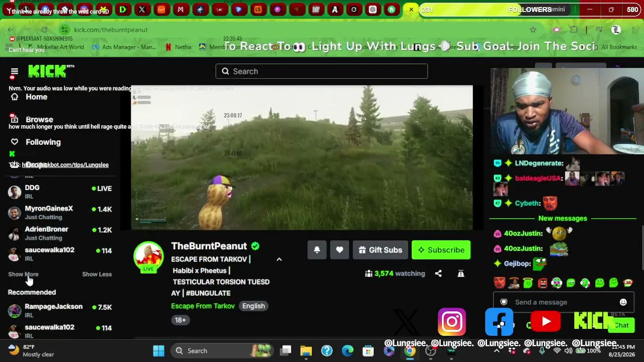The image size is (644, 362).
Task: Jump to New messages in chat
Action: coord(562,218)
